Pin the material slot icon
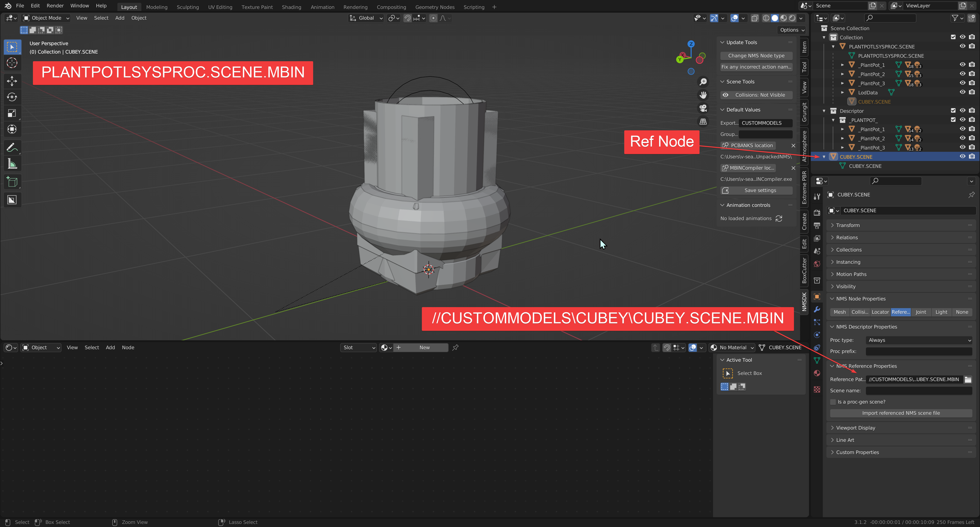Screen dimensions: 980x527 (455, 347)
